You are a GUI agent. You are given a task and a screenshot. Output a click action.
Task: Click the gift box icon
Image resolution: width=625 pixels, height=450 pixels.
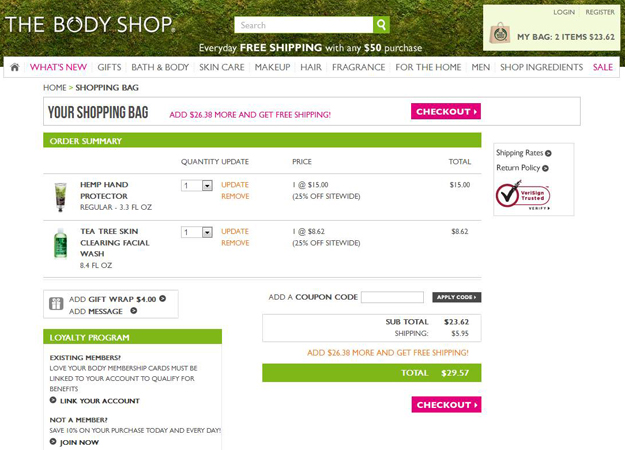click(56, 304)
